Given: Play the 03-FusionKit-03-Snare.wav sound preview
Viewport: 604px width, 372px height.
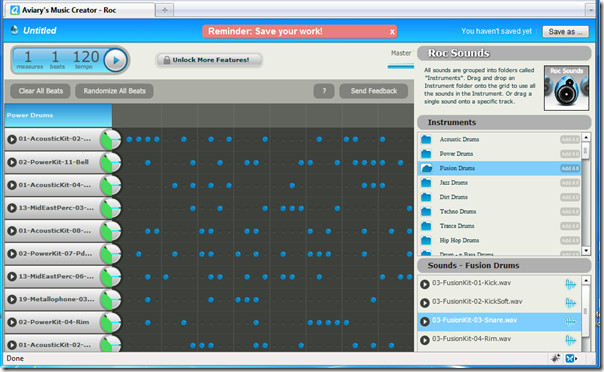Looking at the screenshot, I should pyautogui.click(x=424, y=321).
